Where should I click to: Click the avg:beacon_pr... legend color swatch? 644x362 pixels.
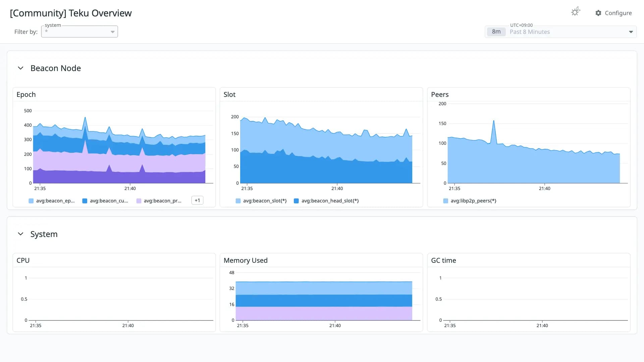[x=139, y=201]
